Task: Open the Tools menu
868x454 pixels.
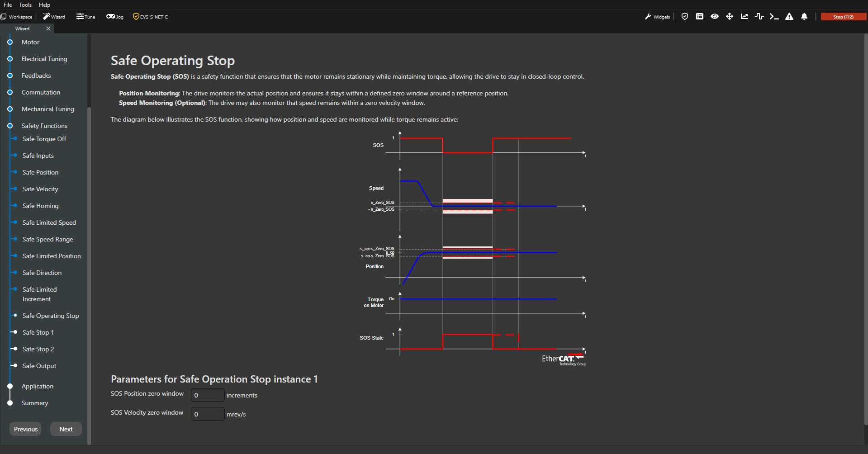Action: (25, 5)
